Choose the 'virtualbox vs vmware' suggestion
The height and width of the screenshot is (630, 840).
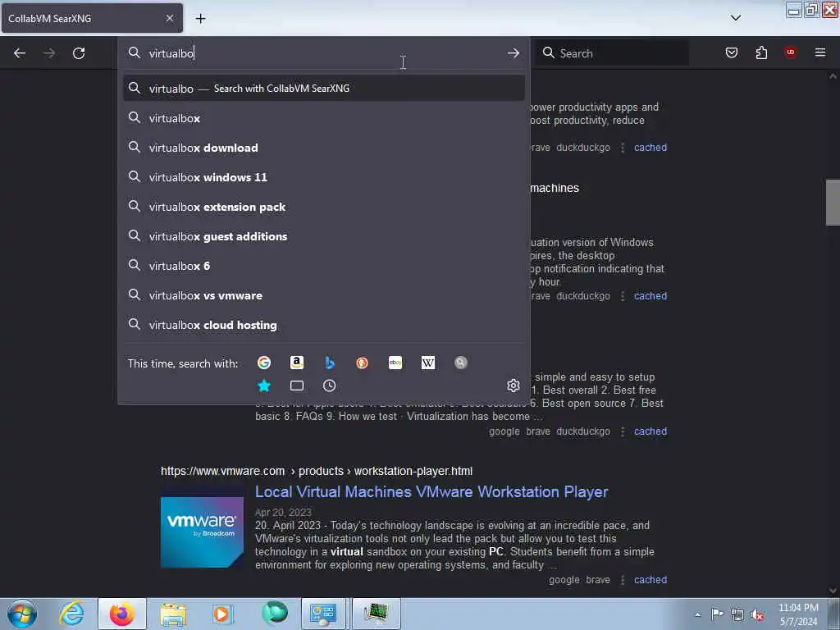[323, 295]
